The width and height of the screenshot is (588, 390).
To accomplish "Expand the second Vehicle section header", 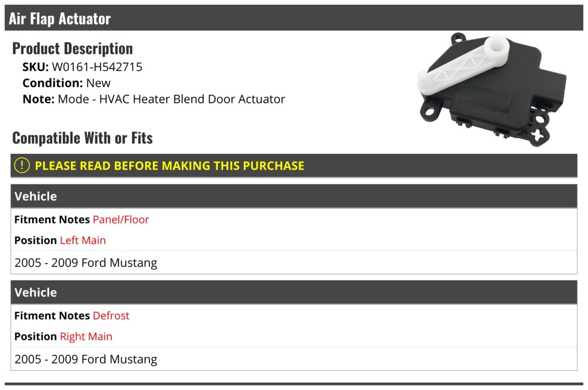I will pyautogui.click(x=294, y=292).
